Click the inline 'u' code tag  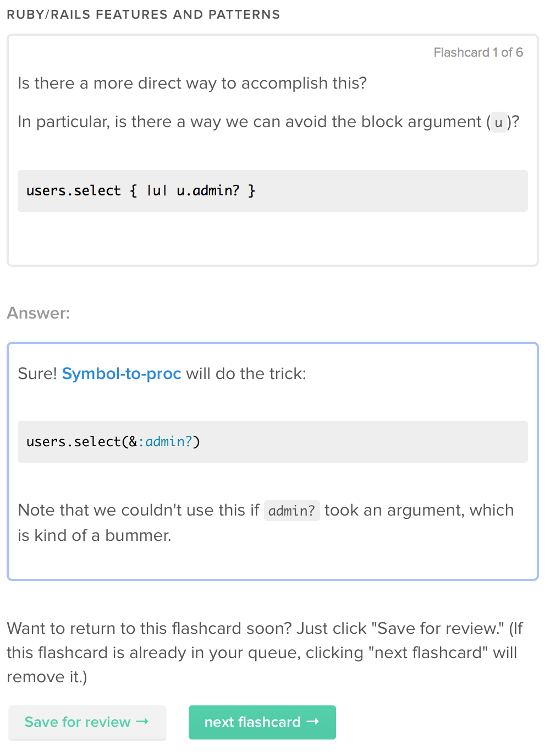(x=498, y=122)
